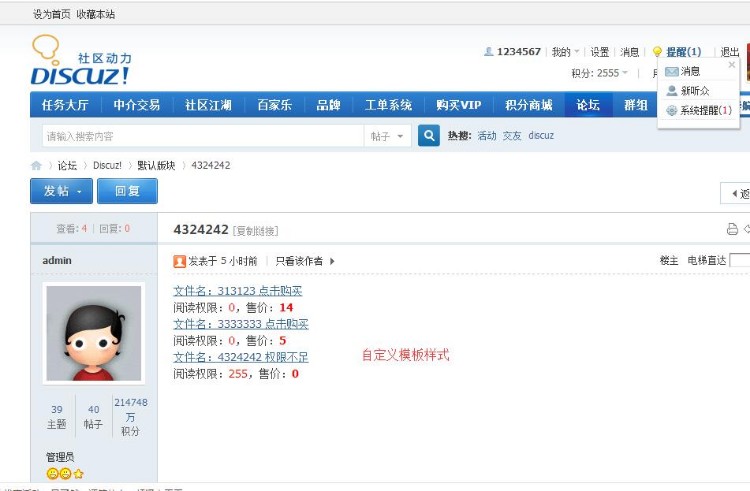Click the 39 主题 stat
The width and height of the screenshot is (750, 491).
[56, 417]
